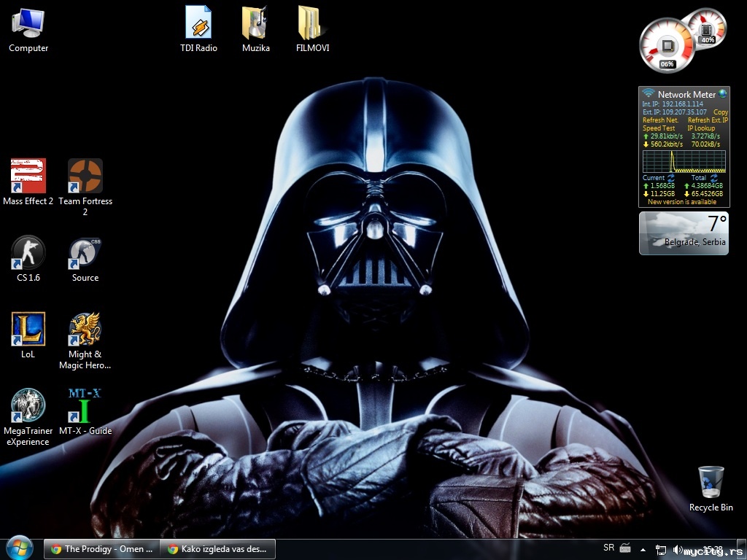This screenshot has width=747, height=560.
Task: Click Refresh Net. in Network Meter
Action: [660, 120]
